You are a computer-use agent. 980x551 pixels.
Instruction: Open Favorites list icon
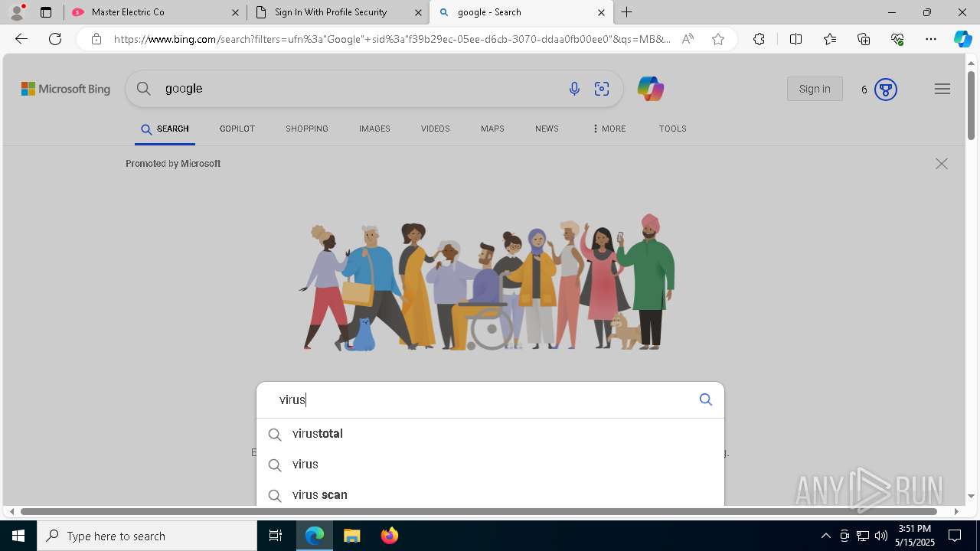(830, 39)
